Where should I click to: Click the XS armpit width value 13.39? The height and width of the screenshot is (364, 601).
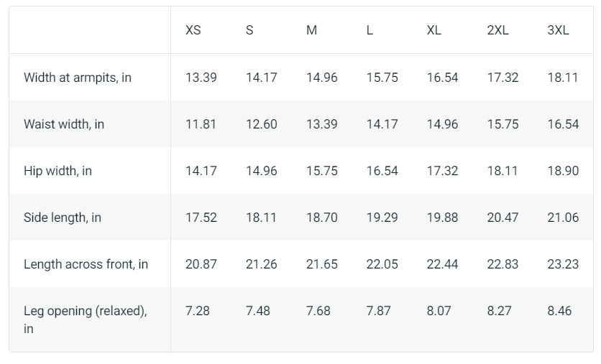tap(201, 78)
